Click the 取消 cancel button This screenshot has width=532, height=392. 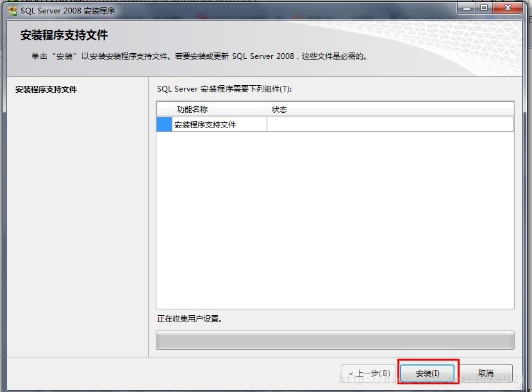point(485,373)
